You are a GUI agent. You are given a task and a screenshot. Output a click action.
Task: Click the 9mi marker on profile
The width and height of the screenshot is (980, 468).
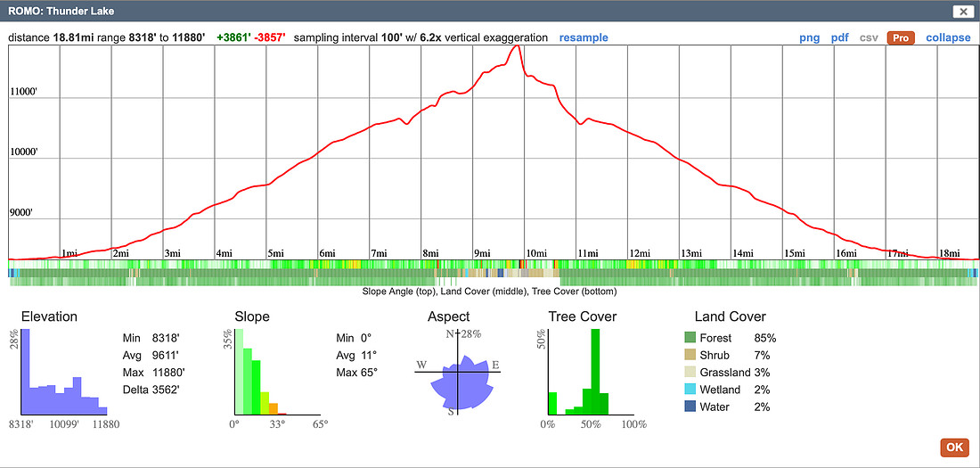click(x=483, y=253)
